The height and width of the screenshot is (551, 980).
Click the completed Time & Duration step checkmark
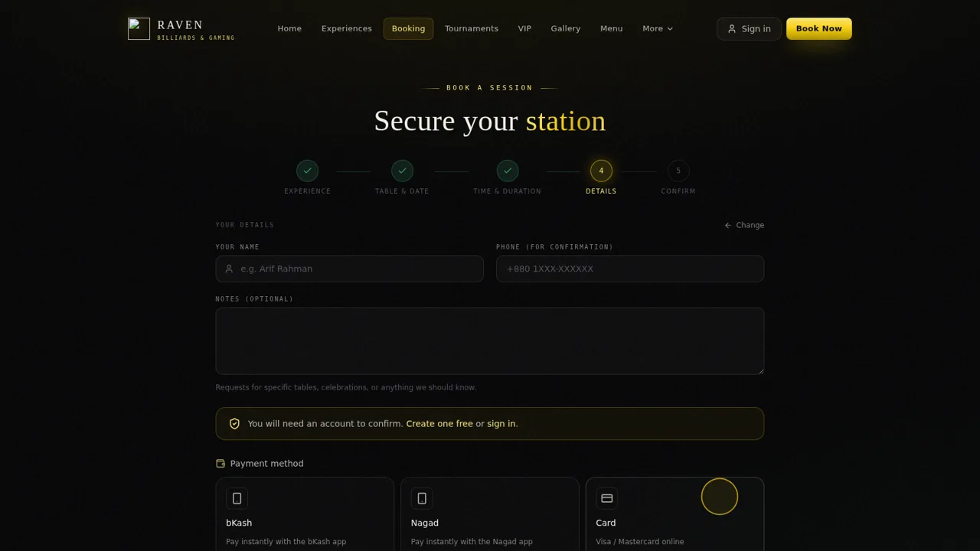coord(508,171)
